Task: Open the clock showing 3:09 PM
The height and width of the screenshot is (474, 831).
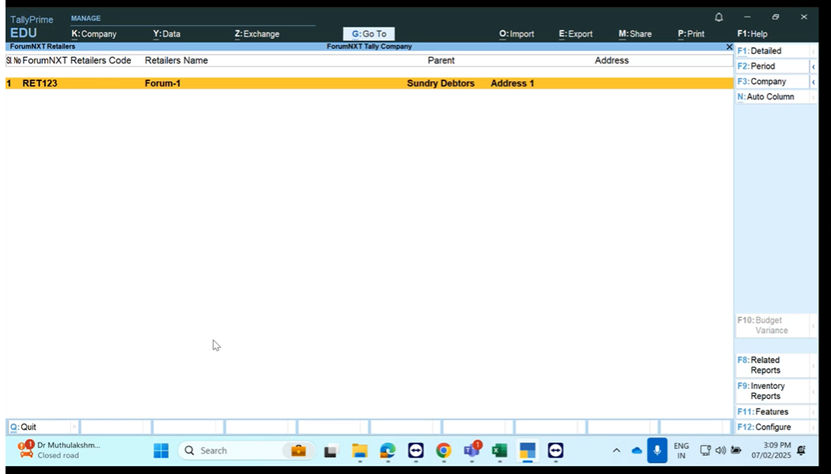Action: pos(771,450)
